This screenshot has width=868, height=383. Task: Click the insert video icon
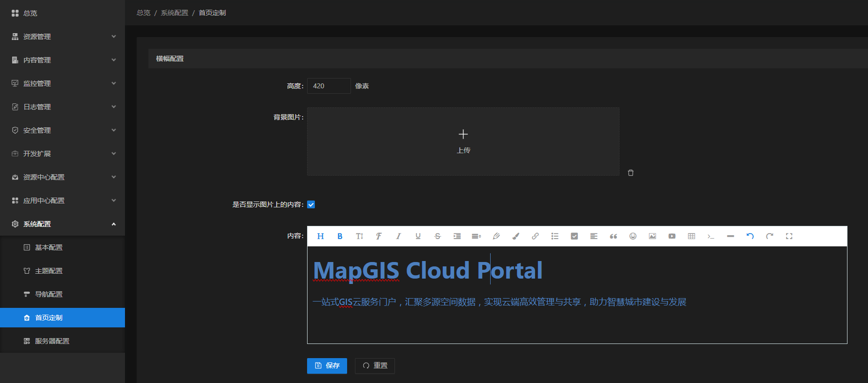tap(672, 236)
